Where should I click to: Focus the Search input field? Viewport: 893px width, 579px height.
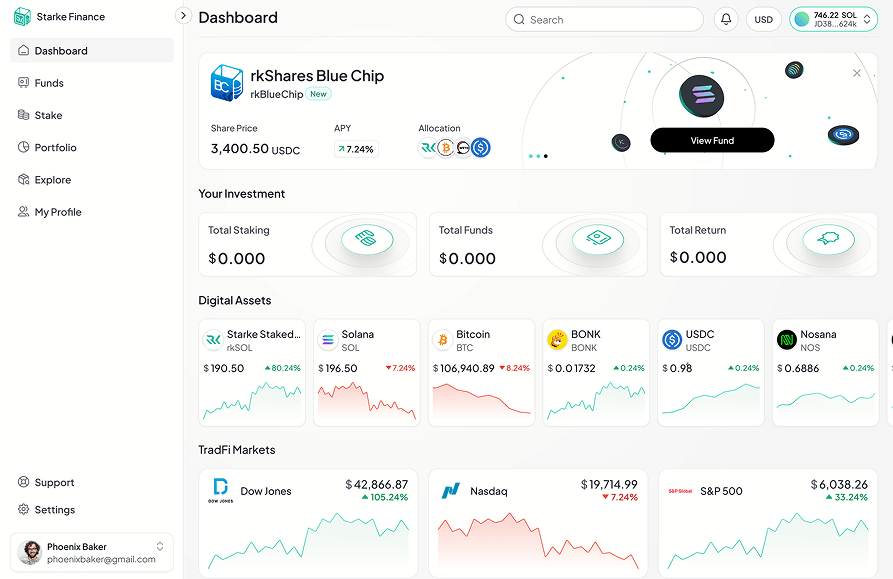[x=604, y=19]
